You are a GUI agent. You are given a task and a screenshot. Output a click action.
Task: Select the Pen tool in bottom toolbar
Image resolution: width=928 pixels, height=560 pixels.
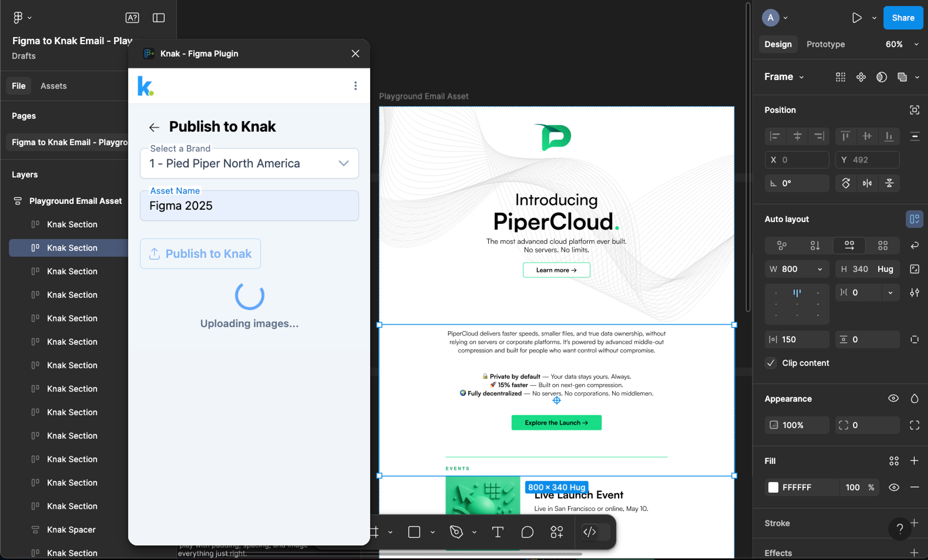point(456,532)
